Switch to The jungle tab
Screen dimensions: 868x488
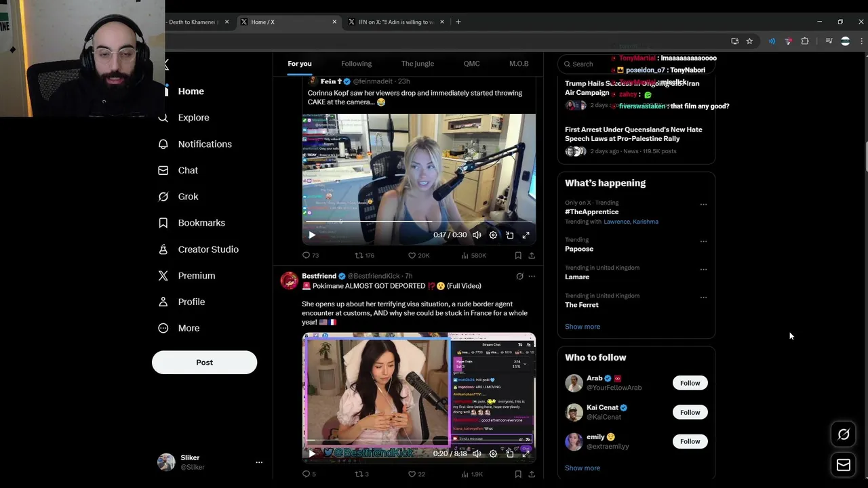pyautogui.click(x=418, y=64)
